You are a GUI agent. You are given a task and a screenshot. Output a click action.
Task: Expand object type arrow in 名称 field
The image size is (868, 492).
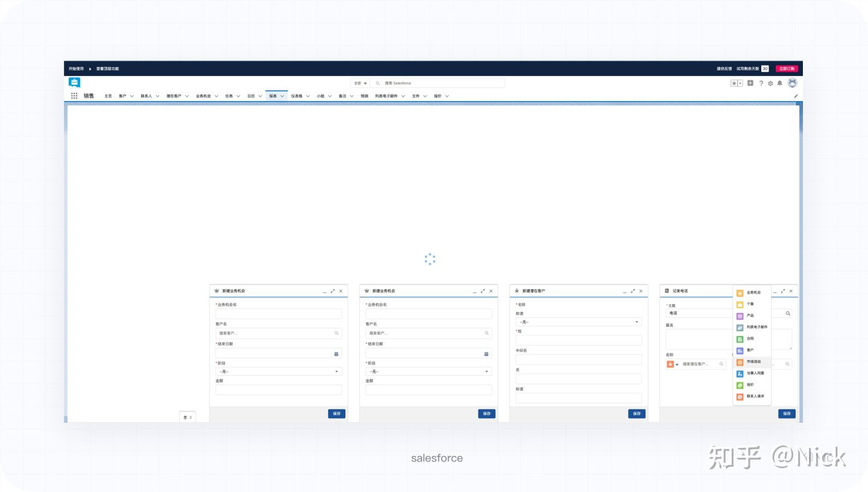677,364
